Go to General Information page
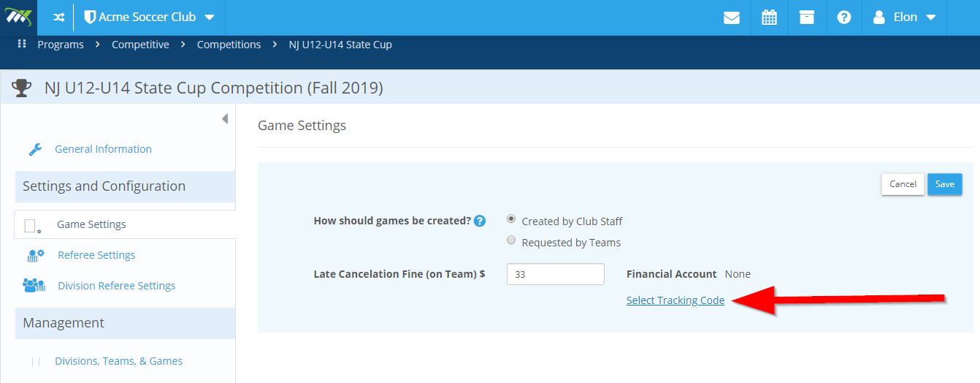 (103, 149)
